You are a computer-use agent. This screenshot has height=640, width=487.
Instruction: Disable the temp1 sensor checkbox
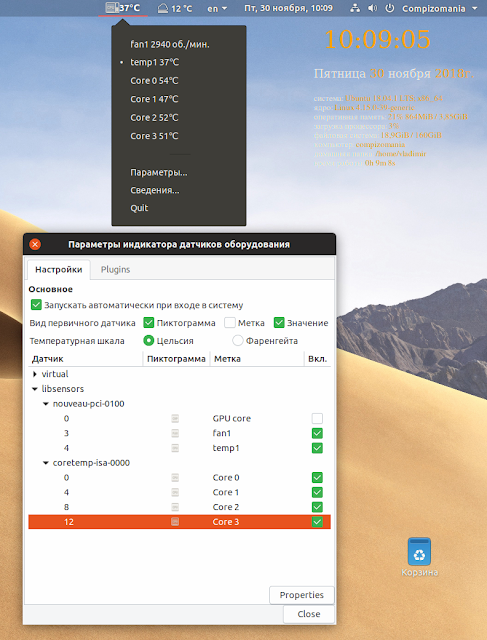pos(317,448)
